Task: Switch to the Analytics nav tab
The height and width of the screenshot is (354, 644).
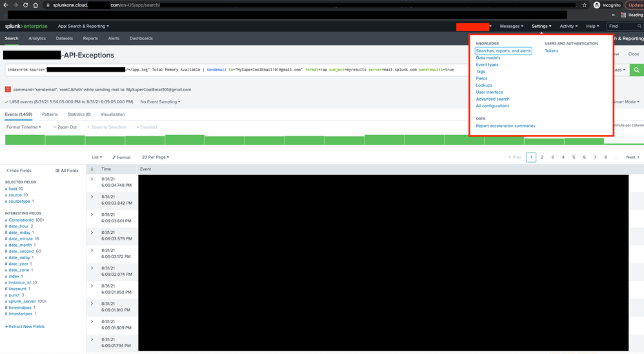Action: pyautogui.click(x=37, y=38)
